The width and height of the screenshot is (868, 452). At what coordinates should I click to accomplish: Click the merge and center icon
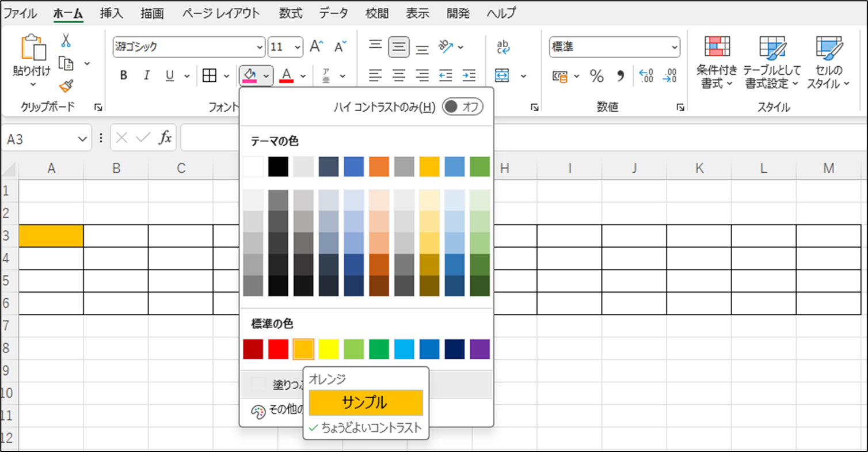click(x=502, y=75)
